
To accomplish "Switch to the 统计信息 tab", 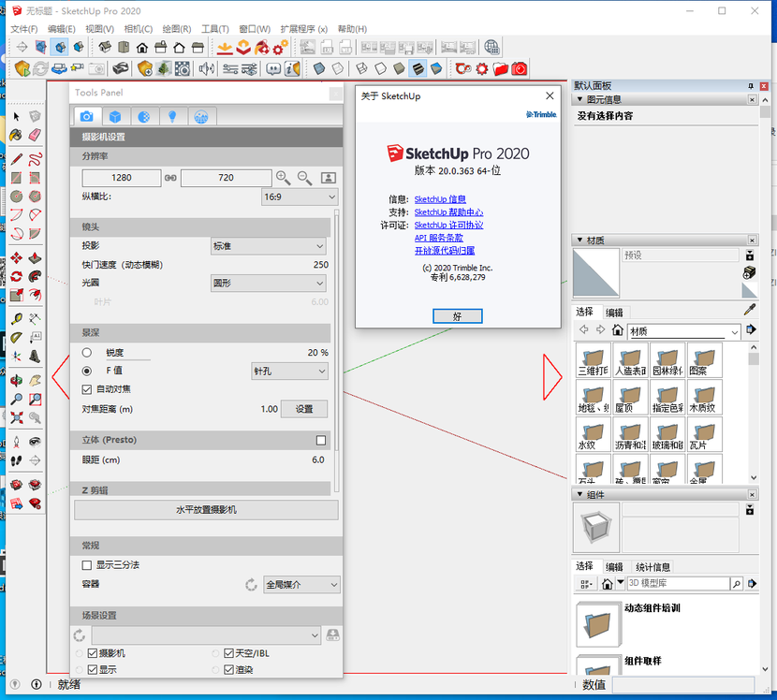I will point(652,567).
